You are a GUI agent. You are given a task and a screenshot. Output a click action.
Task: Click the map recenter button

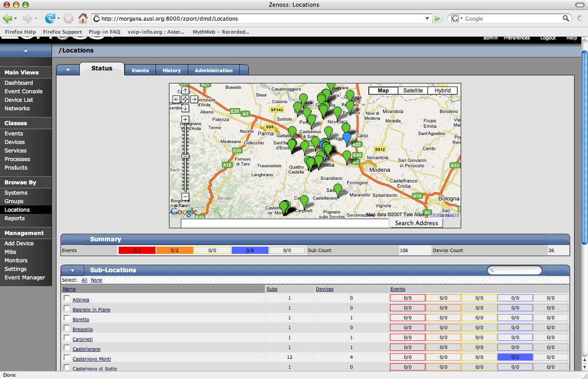(185, 99)
